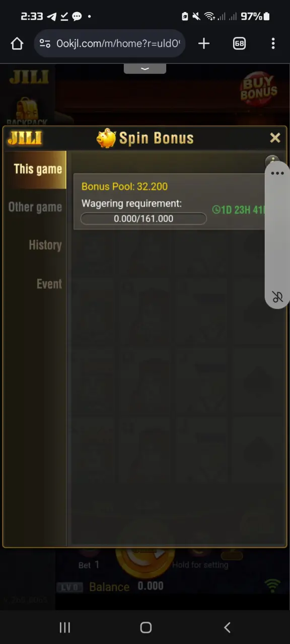Collapse the top pull-down chevron handle
290x644 pixels.
pyautogui.click(x=145, y=68)
